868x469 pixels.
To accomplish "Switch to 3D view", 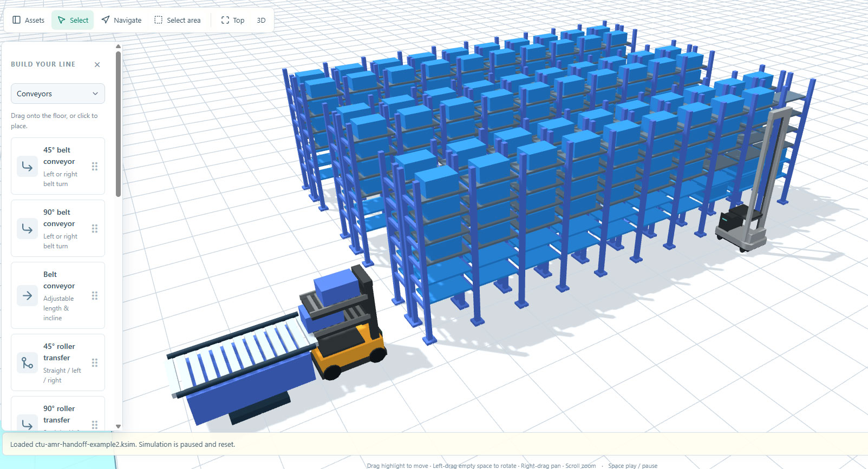I will [x=261, y=20].
